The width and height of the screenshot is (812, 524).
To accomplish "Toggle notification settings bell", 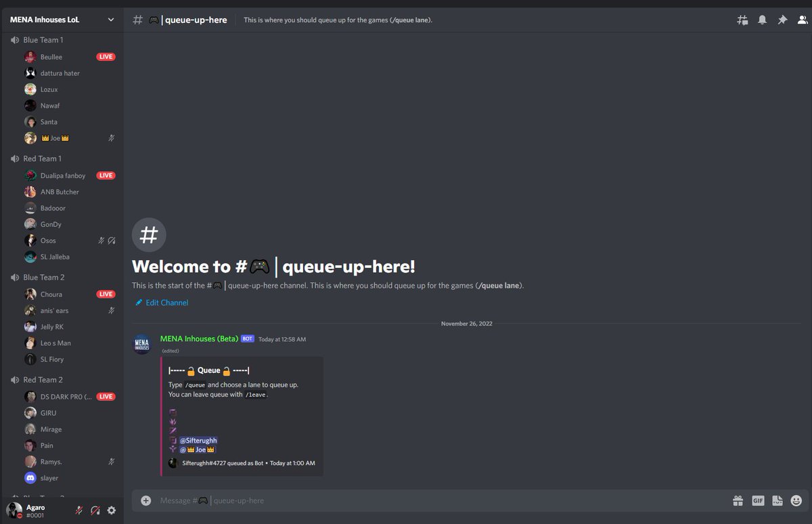I will click(x=762, y=20).
